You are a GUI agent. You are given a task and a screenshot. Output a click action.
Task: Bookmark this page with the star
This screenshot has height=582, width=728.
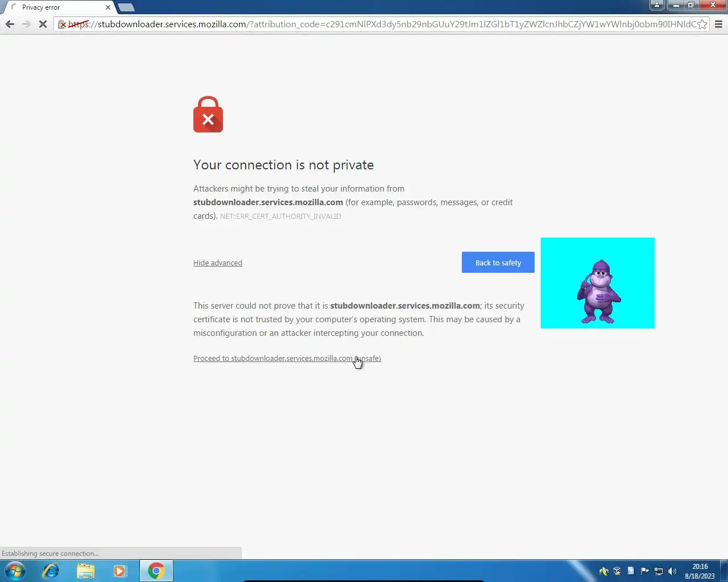point(702,24)
